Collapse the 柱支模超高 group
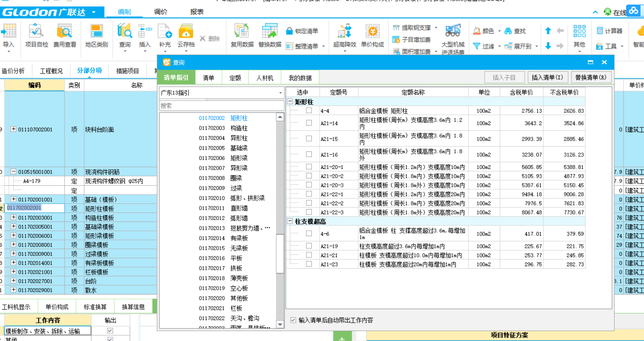 [290, 221]
